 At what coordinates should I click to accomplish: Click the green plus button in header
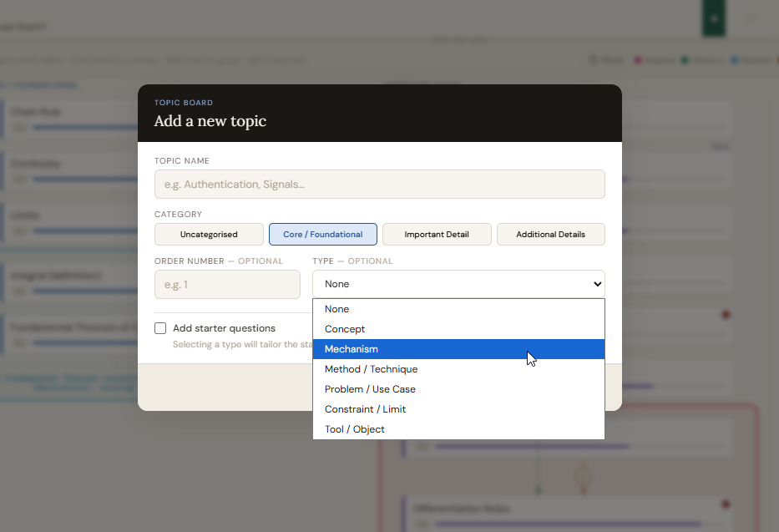coord(713,18)
